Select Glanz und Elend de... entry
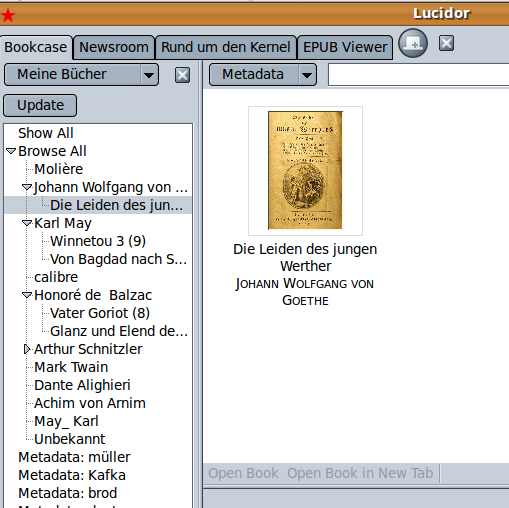Screen dimensions: 509x508 point(119,331)
